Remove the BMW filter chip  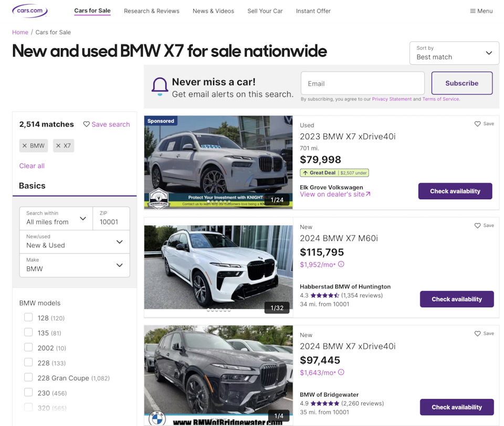tap(25, 146)
